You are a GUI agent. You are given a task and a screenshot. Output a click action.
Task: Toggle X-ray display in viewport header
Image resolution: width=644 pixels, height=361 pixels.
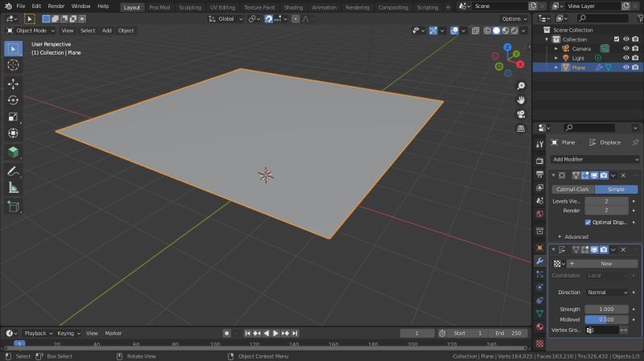pyautogui.click(x=475, y=31)
